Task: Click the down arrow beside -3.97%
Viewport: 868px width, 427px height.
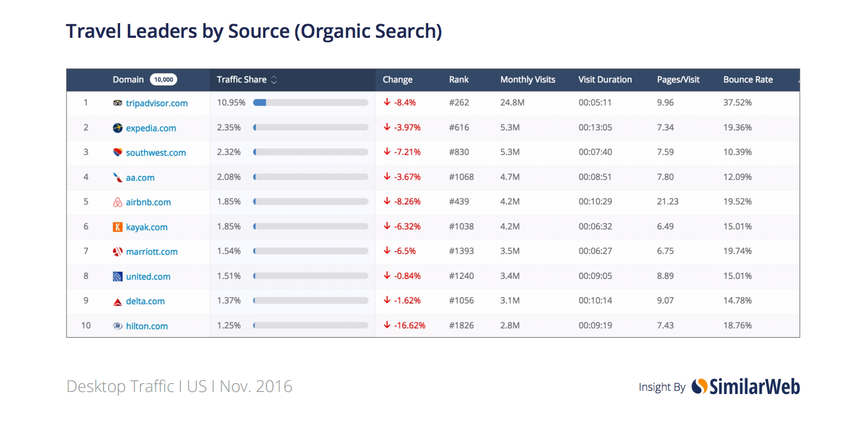Action: coord(387,127)
